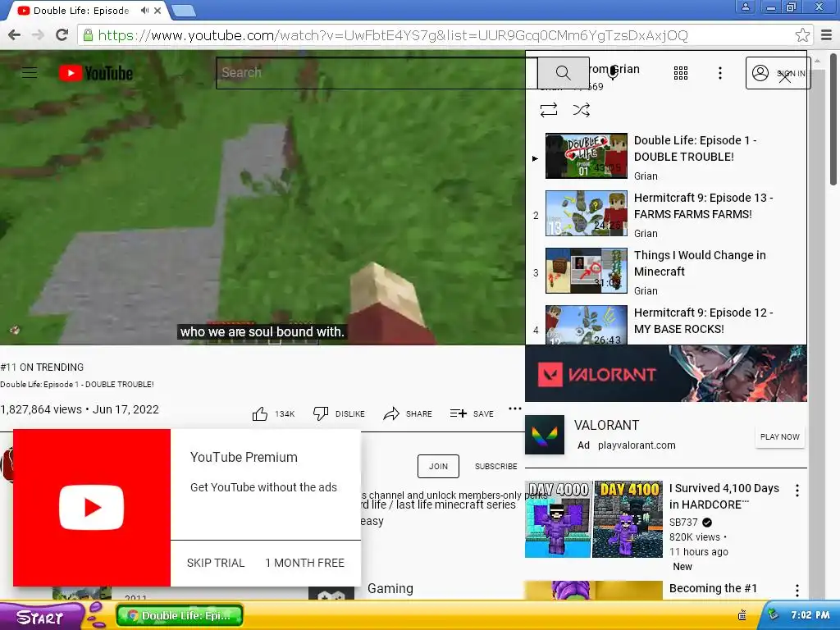Click the search magnifier button
The width and height of the screenshot is (840, 630).
[x=563, y=73]
